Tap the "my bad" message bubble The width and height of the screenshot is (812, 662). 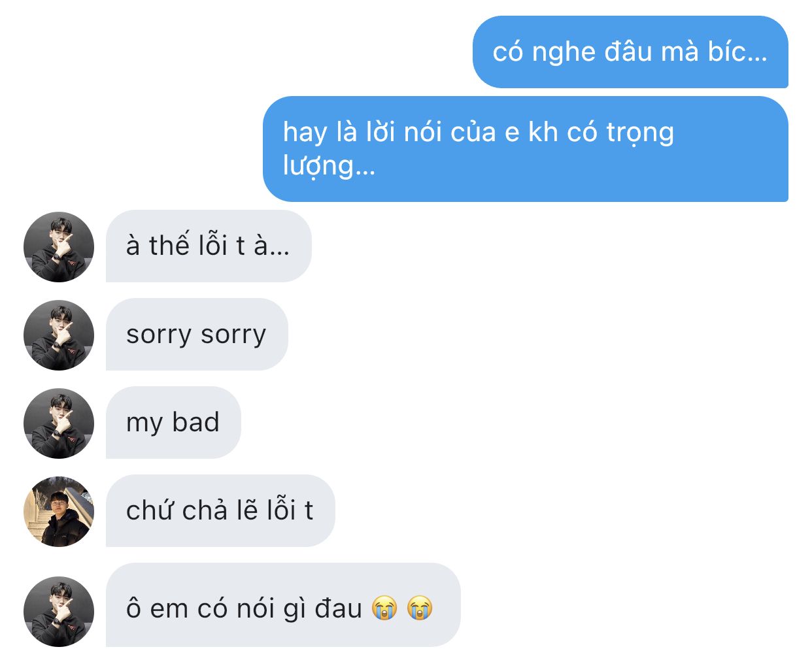pos(173,422)
